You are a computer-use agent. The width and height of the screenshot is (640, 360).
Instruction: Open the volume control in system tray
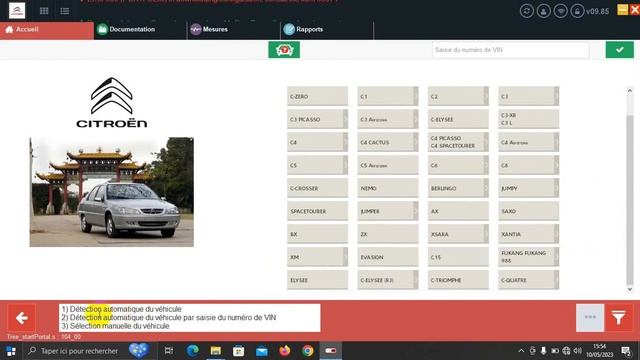[x=577, y=351]
